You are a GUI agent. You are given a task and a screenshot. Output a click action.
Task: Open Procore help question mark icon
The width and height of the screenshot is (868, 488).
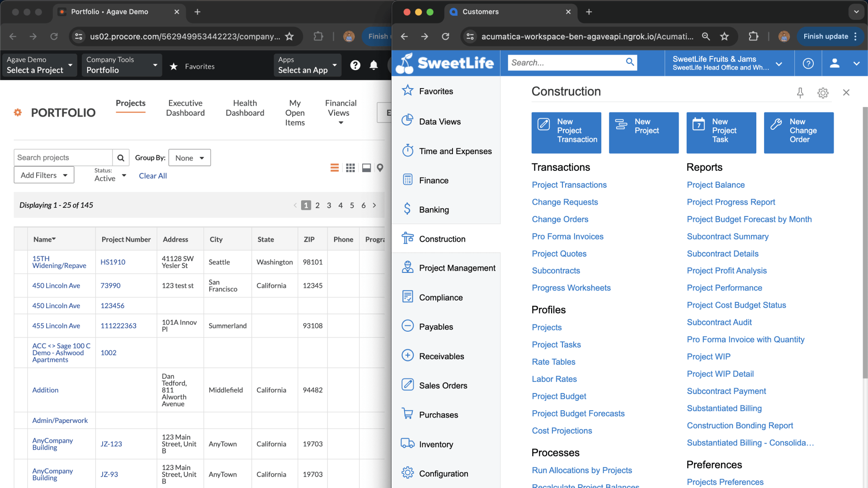click(x=355, y=66)
